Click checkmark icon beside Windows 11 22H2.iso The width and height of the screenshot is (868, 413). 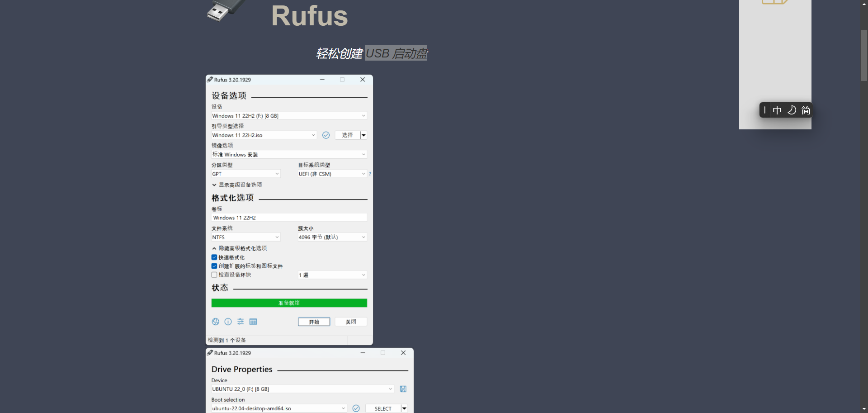tap(326, 135)
